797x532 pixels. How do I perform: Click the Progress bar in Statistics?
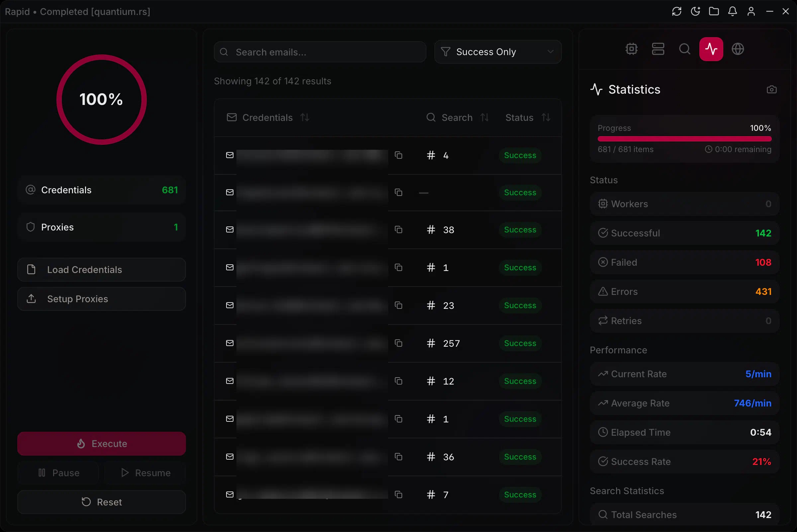tap(684, 139)
